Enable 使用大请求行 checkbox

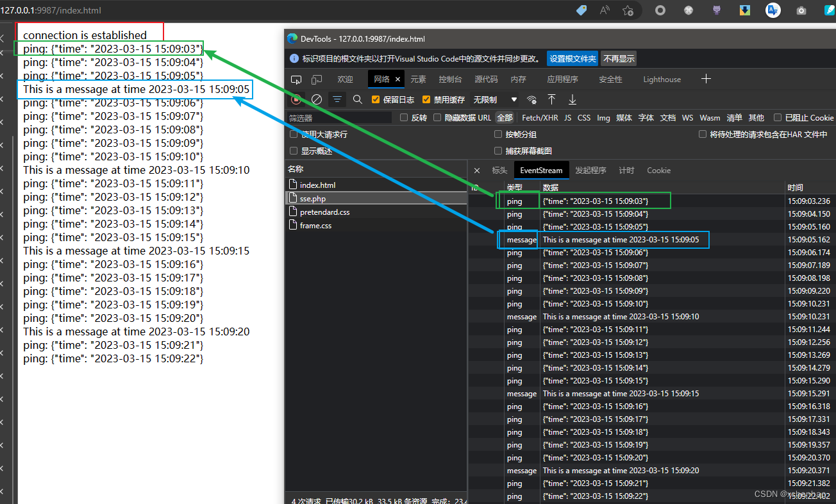click(x=294, y=134)
